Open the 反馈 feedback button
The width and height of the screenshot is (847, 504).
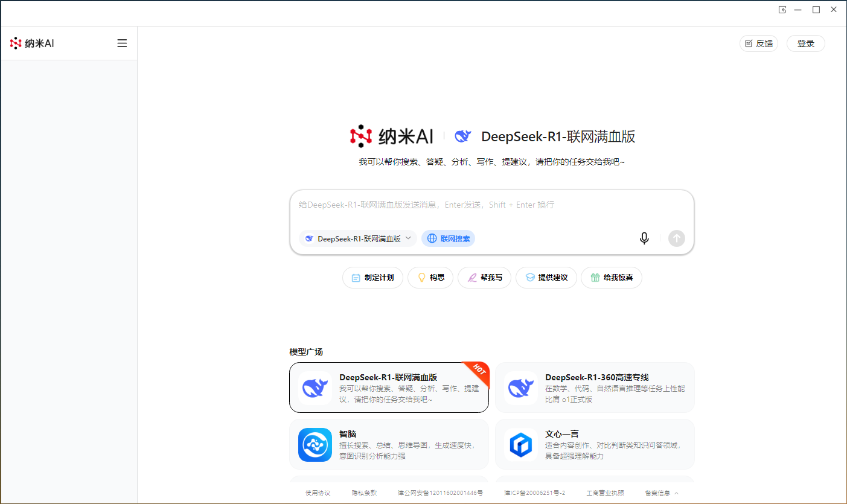(x=759, y=43)
